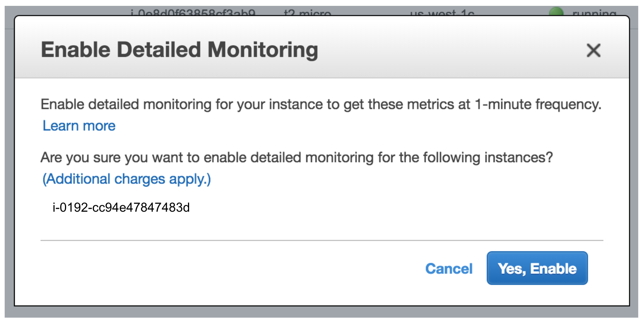
Task: Click the dimmed backdrop below the dialog
Action: (322, 312)
